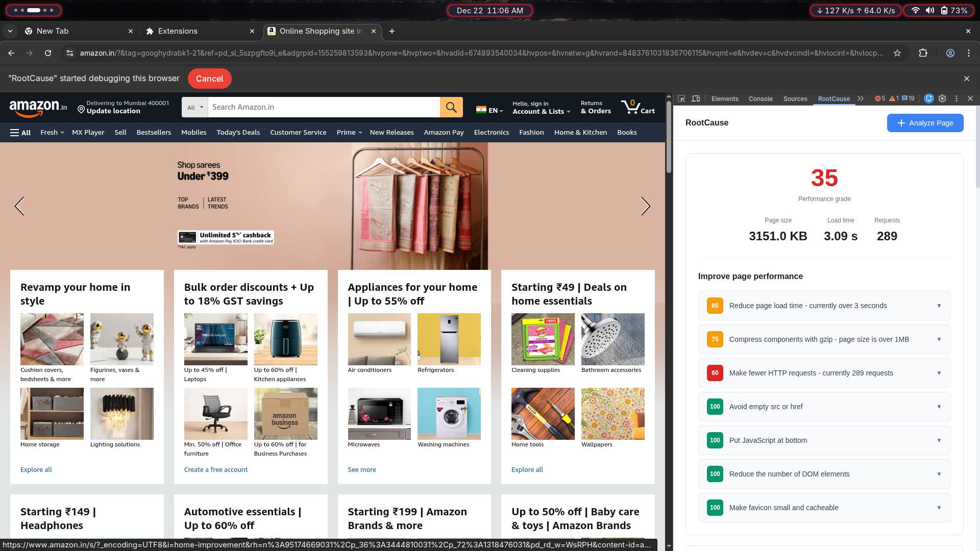Screen dimensions: 980x551
Task: Reload the page with the refresh icon
Action: click(48, 53)
